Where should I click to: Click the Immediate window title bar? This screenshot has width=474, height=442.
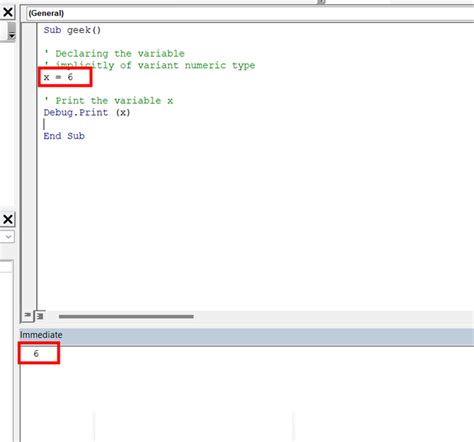[247, 335]
